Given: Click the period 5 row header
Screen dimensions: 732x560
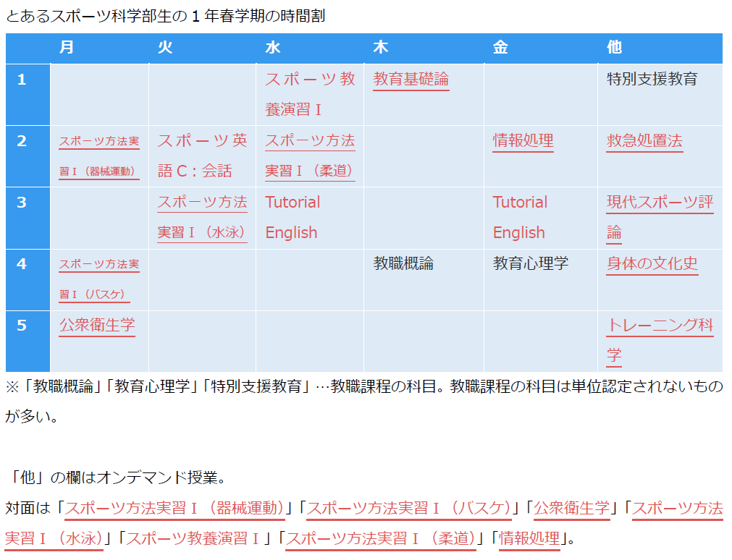Looking at the screenshot, I should [x=28, y=341].
